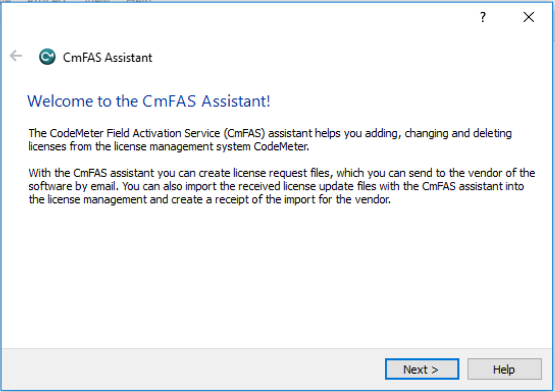
Task: Open Help using the bottom button
Action: (504, 370)
